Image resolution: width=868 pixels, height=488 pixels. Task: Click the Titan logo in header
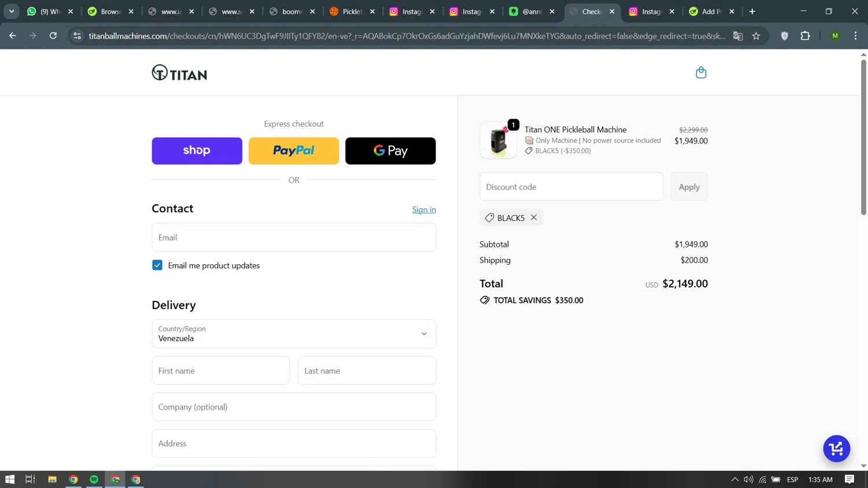[x=179, y=73]
